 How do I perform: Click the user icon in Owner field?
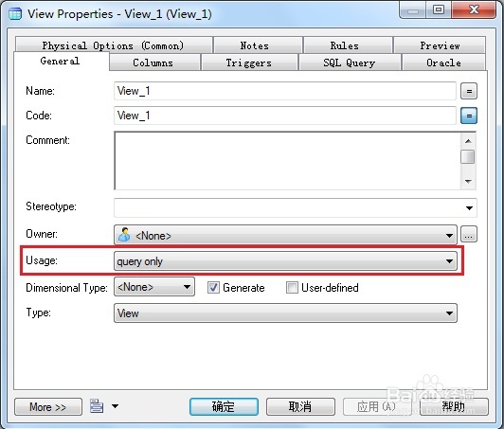point(124,234)
